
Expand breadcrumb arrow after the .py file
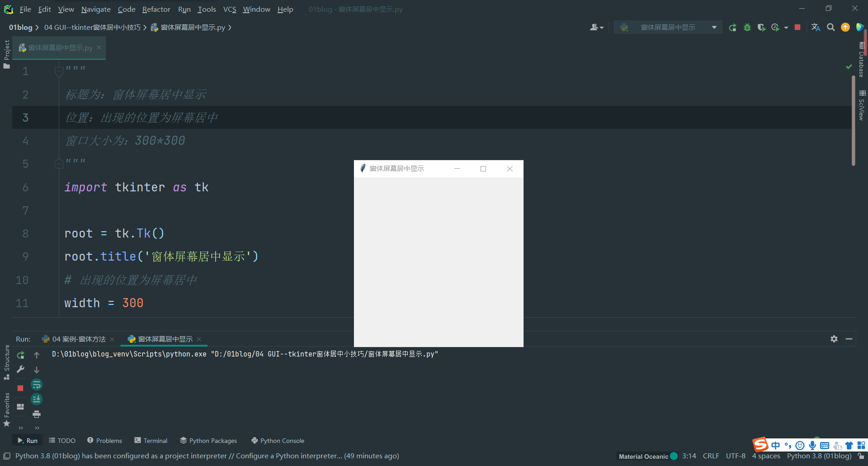coord(230,28)
